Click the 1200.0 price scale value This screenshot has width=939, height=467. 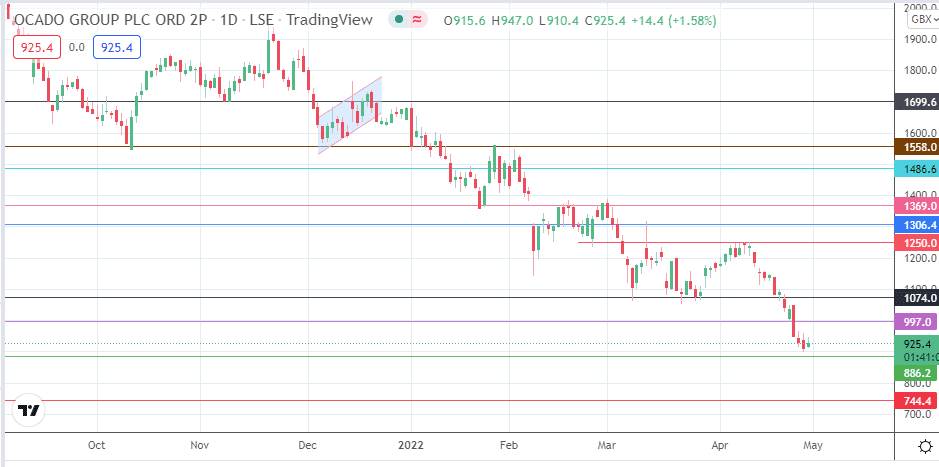pos(921,259)
